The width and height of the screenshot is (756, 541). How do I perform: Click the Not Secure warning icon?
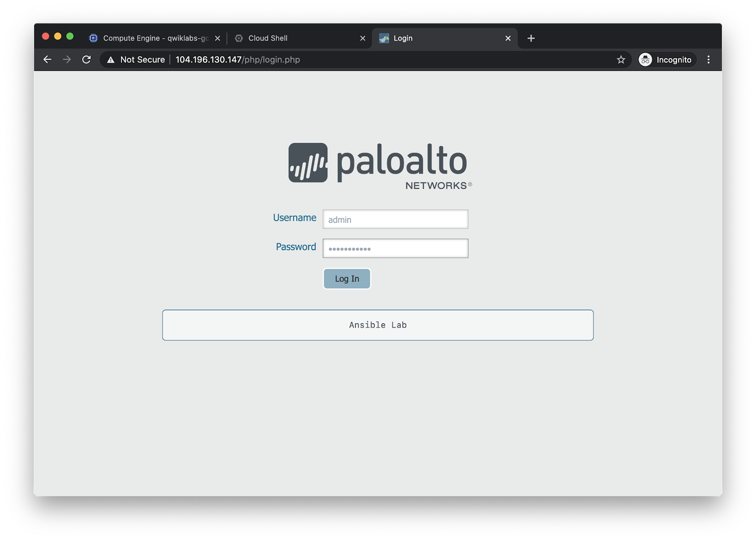point(111,59)
